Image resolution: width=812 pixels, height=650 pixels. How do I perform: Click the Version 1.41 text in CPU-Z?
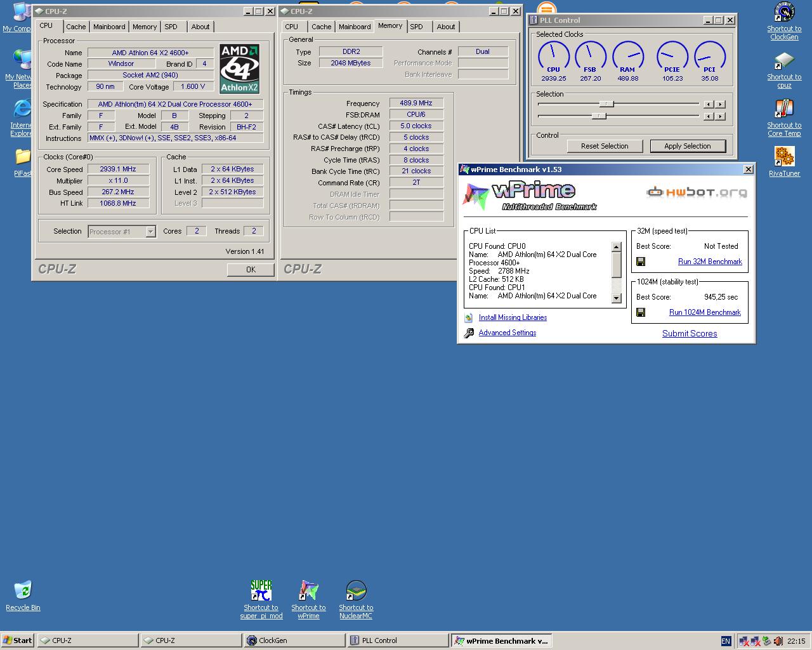[x=245, y=251]
